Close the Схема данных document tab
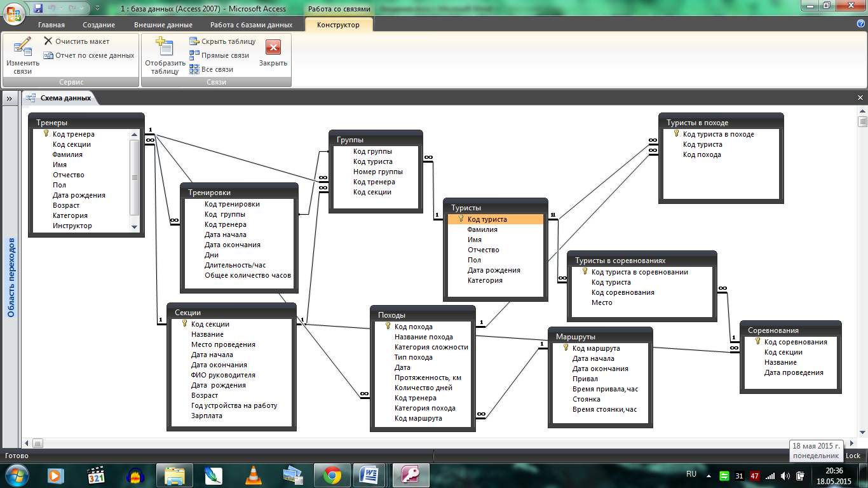The width and height of the screenshot is (868, 488). pyautogui.click(x=860, y=98)
